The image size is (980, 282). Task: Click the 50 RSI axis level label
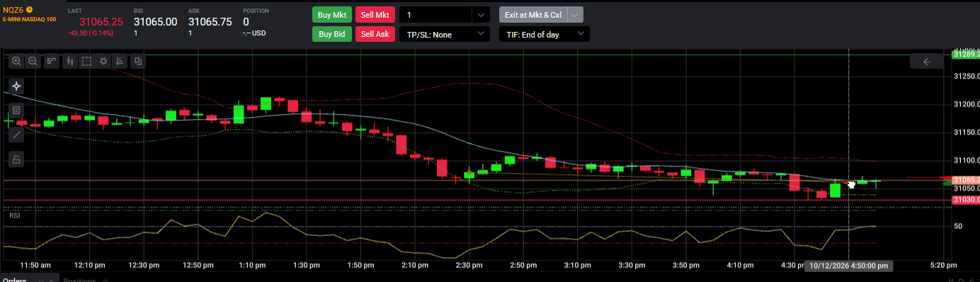click(x=958, y=226)
